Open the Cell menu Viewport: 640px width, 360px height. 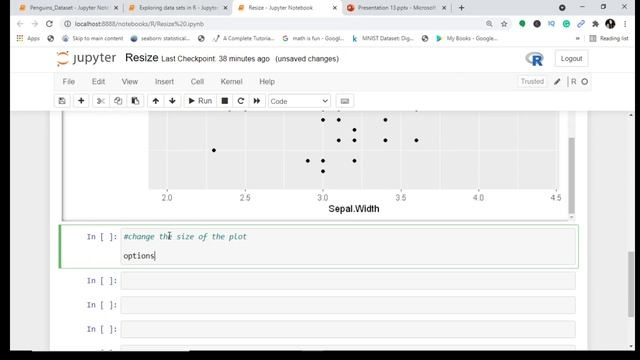pos(197,82)
